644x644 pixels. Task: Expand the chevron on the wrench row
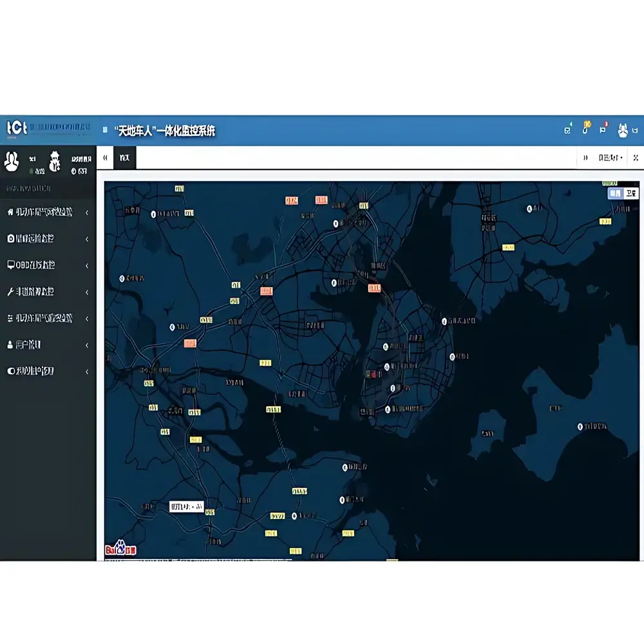click(87, 292)
